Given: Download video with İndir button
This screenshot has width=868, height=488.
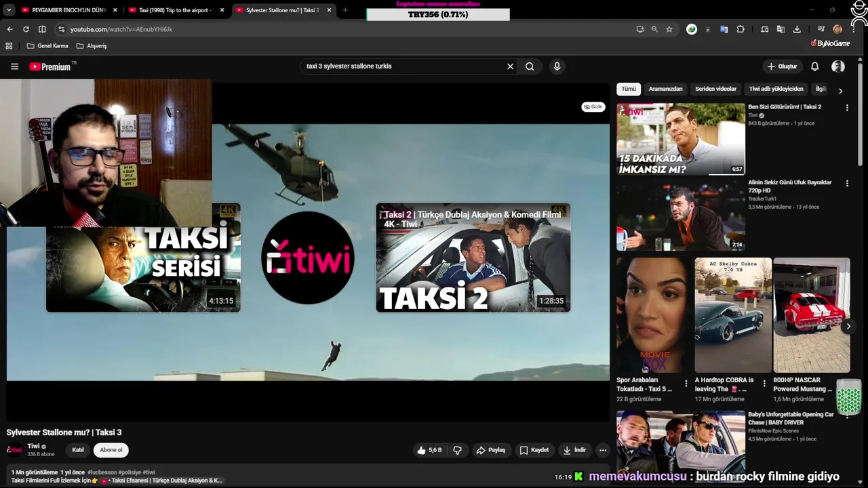Looking at the screenshot, I should pos(574,450).
